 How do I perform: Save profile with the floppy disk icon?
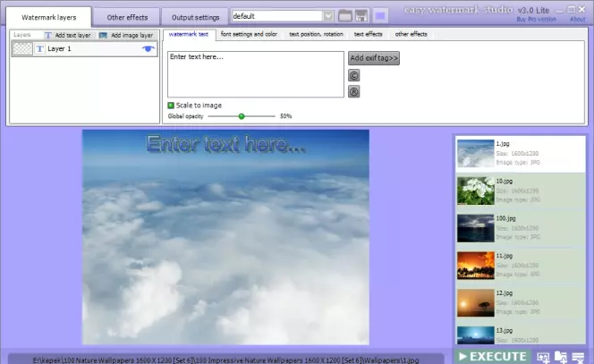point(361,16)
